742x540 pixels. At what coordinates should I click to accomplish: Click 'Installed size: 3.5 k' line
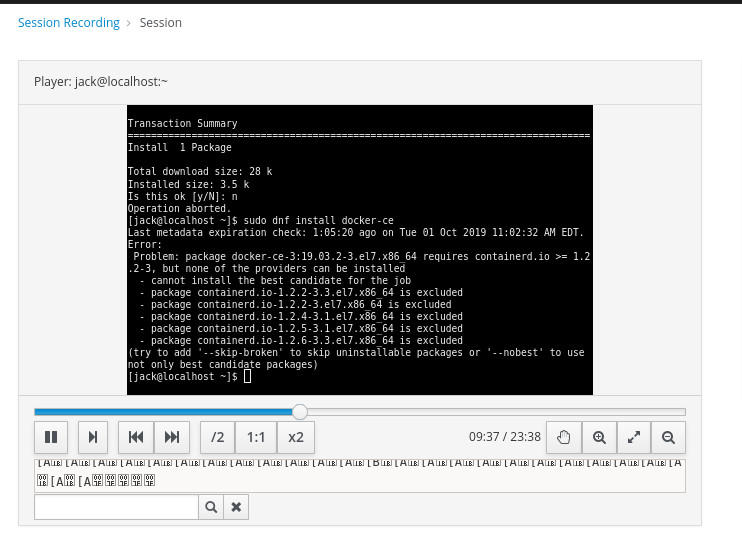pyautogui.click(x=188, y=184)
